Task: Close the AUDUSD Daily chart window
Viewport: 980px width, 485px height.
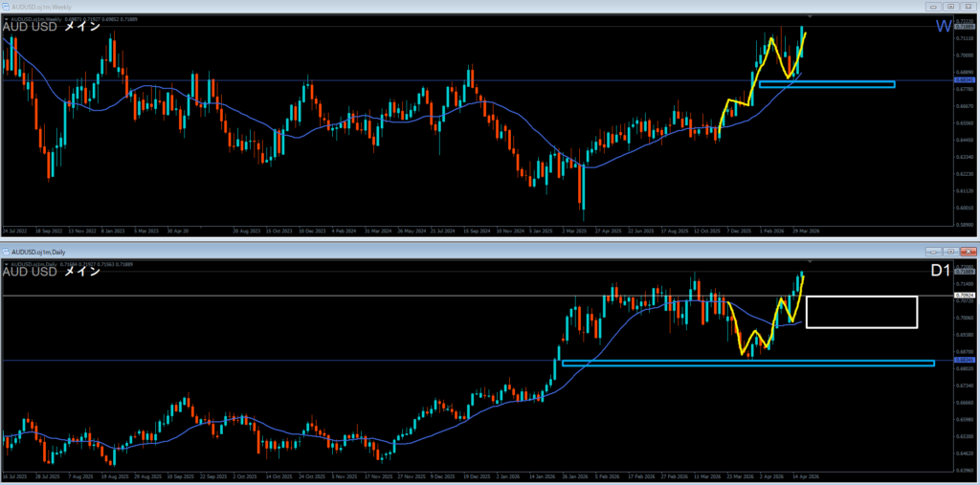Action: tap(969, 251)
